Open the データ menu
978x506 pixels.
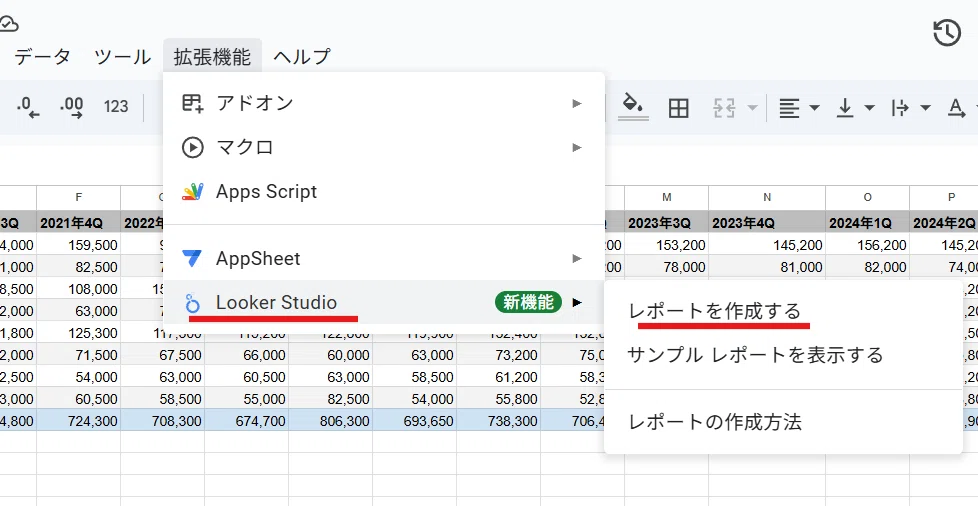click(42, 57)
